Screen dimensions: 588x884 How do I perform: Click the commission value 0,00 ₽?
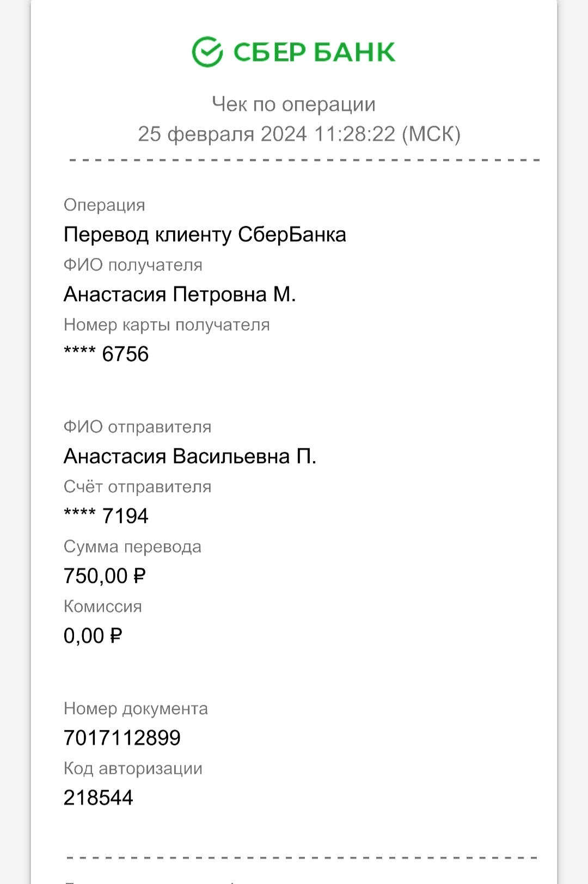click(93, 636)
